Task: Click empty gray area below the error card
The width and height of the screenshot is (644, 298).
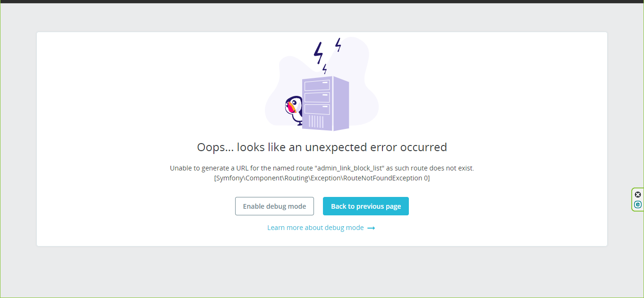Action: 322,272
